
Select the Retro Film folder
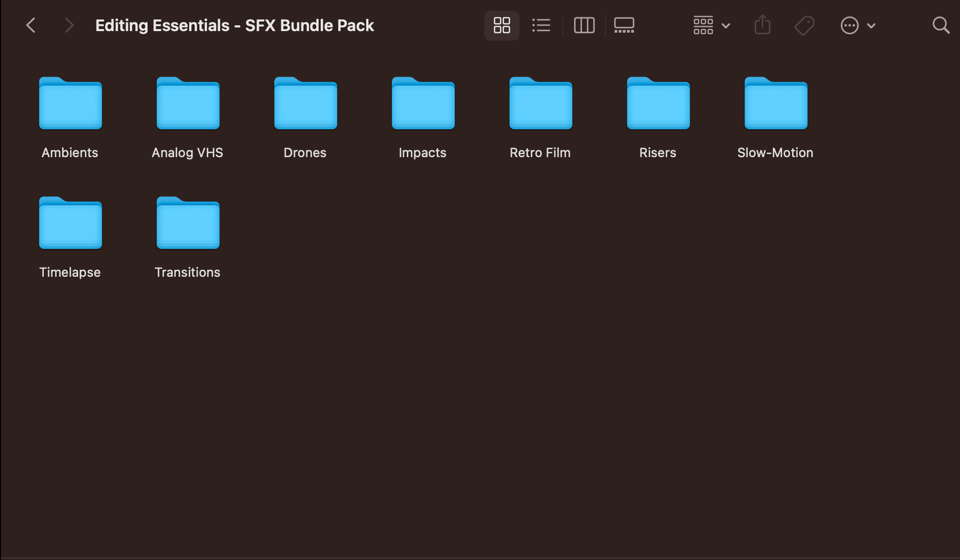point(541,104)
